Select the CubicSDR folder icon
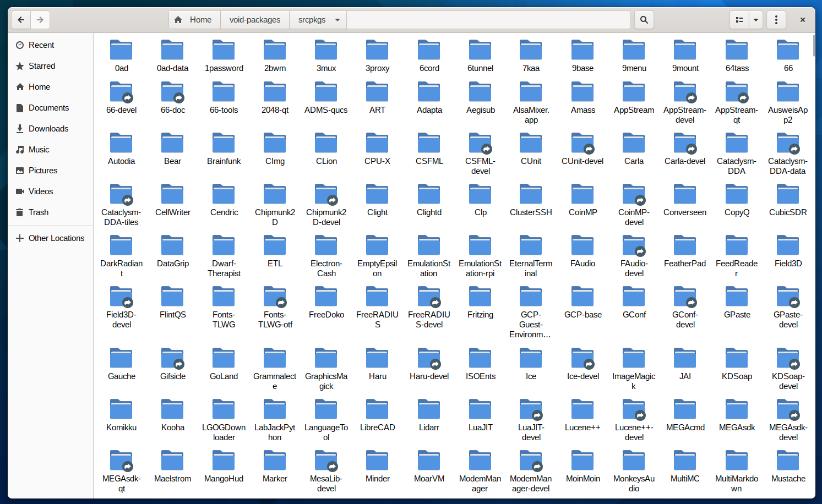This screenshot has height=504, width=822. click(788, 194)
